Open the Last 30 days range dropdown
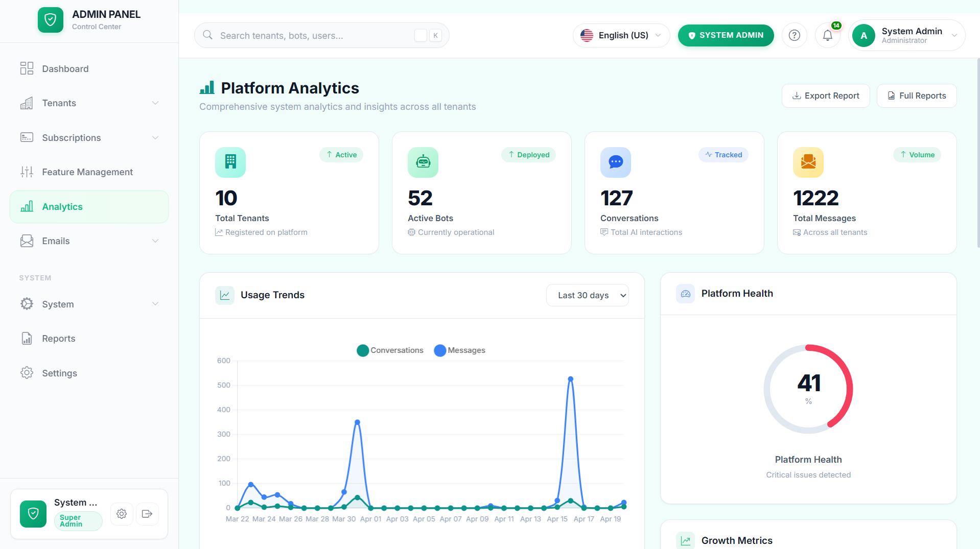The height and width of the screenshot is (549, 980). click(588, 295)
